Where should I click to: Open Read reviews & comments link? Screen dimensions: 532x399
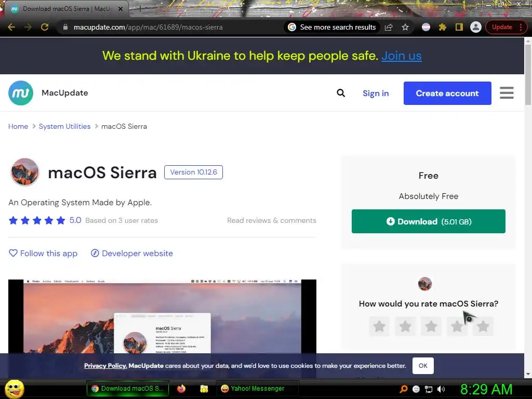pos(271,220)
